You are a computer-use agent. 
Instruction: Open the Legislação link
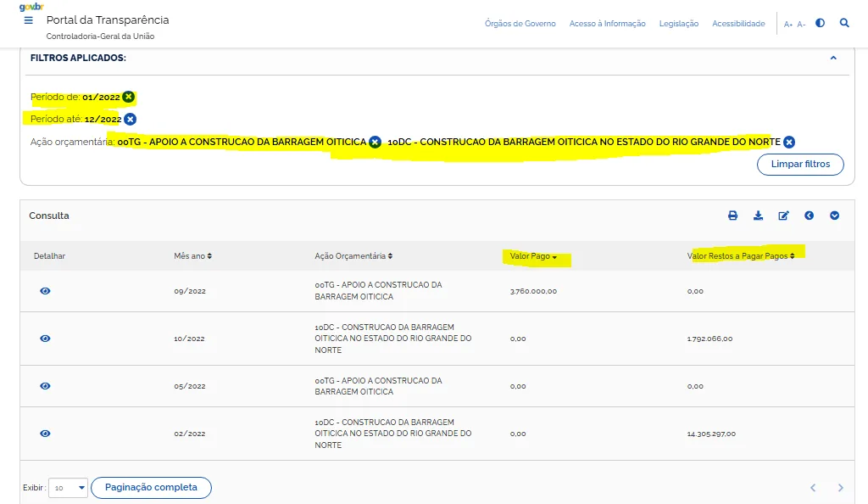click(x=679, y=23)
